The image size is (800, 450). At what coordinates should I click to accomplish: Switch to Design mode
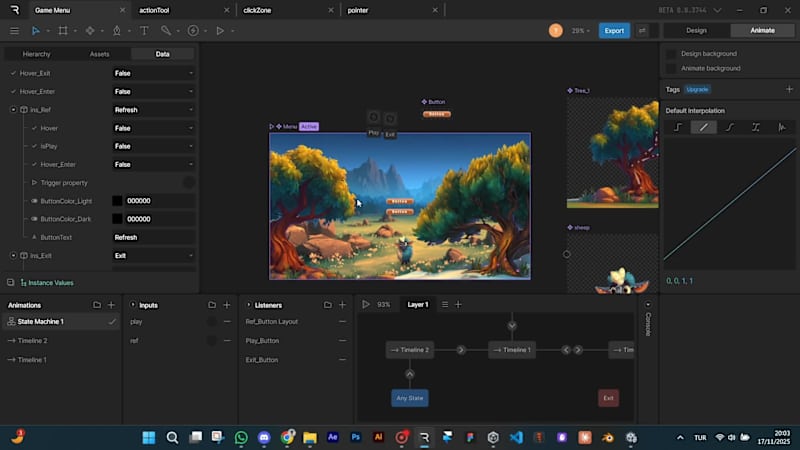coord(696,31)
